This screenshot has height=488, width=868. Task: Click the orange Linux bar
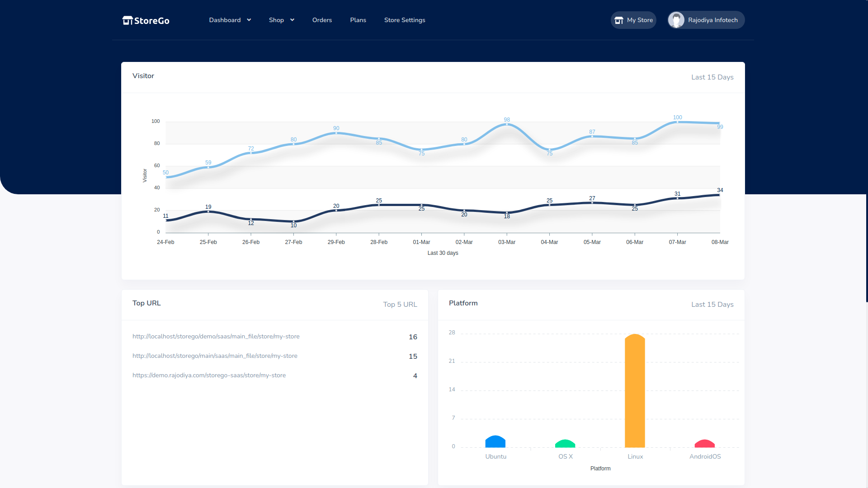(635, 391)
